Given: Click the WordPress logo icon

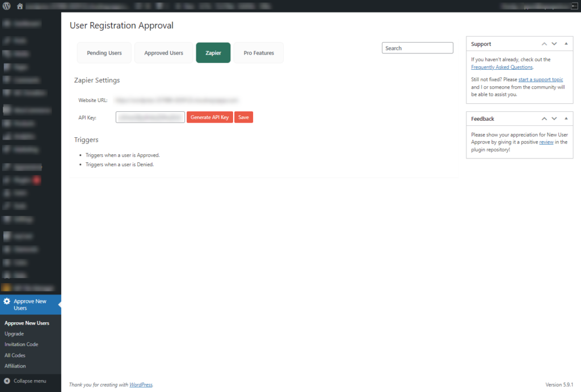Looking at the screenshot, I should [x=7, y=6].
